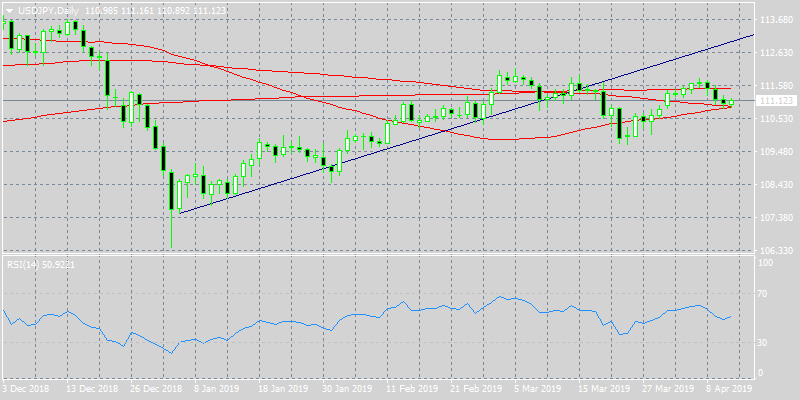
Task: Select the RSI scale value 70
Action: tap(764, 293)
